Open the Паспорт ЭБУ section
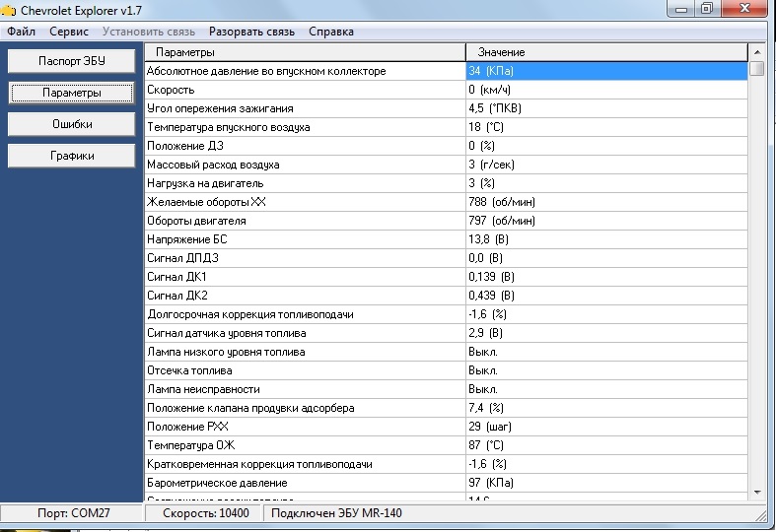 click(72, 61)
